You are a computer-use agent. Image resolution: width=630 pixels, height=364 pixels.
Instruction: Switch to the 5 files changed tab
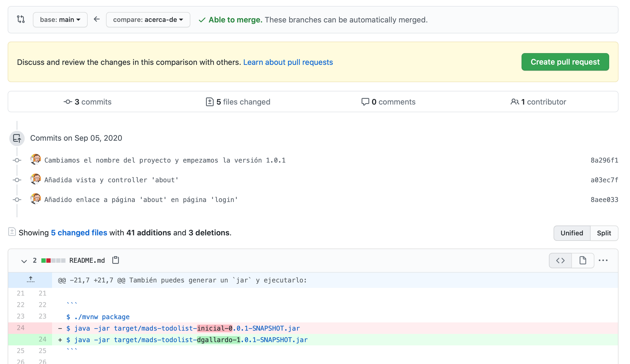pyautogui.click(x=238, y=102)
